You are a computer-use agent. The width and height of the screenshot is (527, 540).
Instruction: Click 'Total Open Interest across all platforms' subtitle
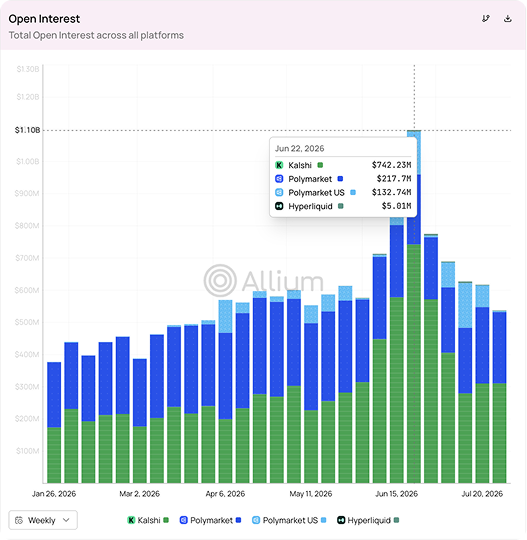pyautogui.click(x=96, y=35)
